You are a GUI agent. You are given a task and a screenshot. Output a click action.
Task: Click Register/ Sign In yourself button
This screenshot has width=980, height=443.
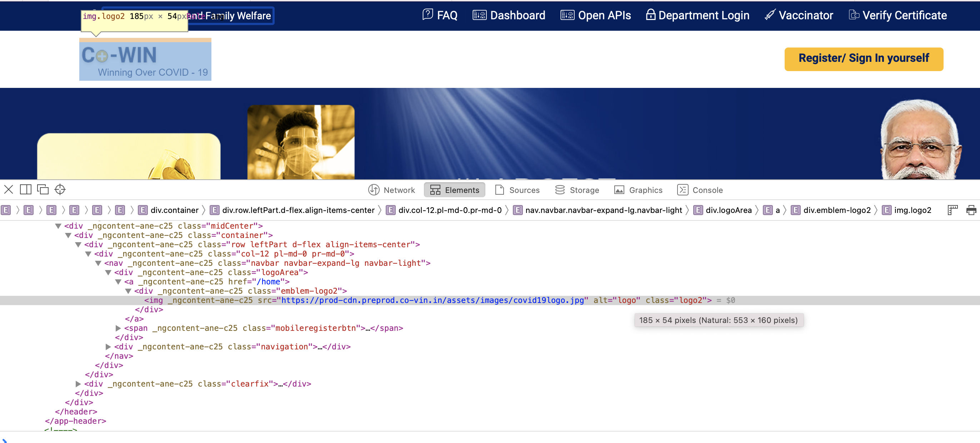(x=864, y=58)
